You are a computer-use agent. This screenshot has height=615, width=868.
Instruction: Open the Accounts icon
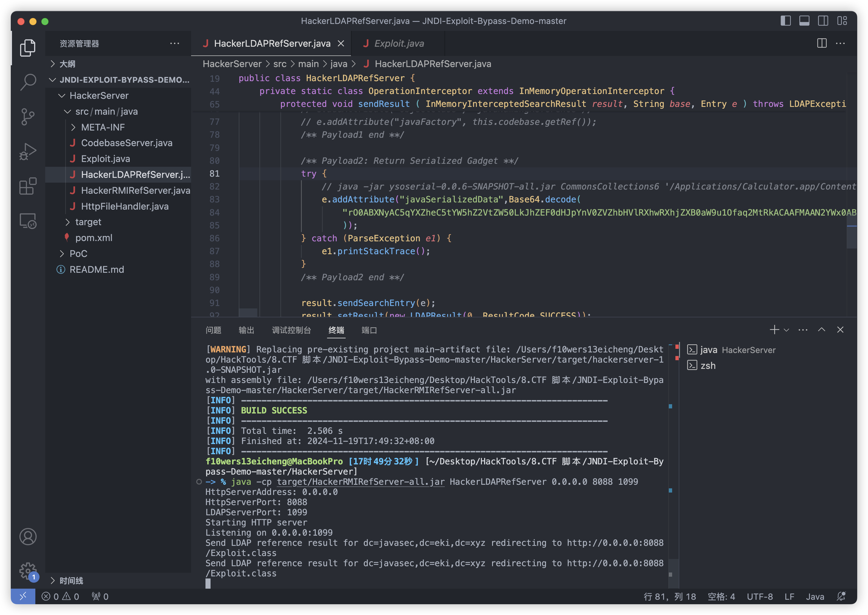tap(28, 537)
